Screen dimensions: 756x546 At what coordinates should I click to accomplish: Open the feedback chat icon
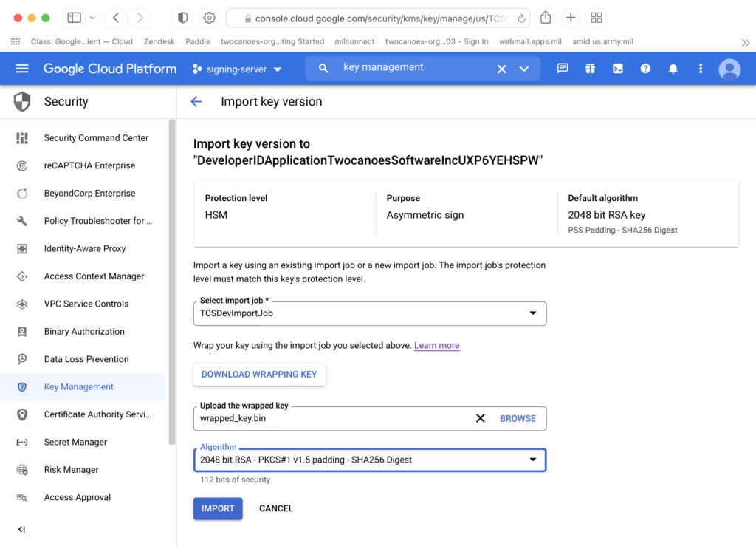[562, 69]
